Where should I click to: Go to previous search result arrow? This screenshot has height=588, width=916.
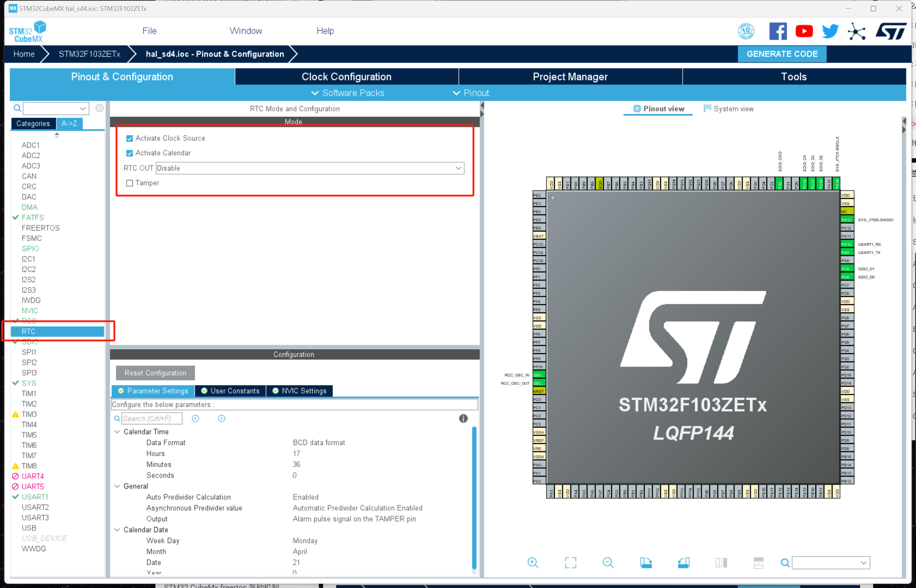tap(195, 418)
